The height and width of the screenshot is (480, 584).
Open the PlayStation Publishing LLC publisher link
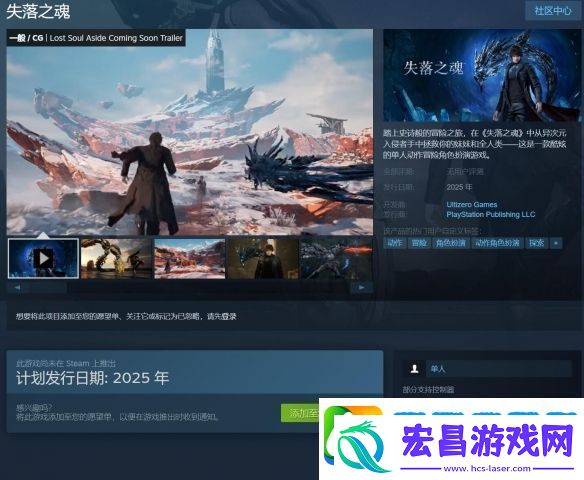[491, 214]
